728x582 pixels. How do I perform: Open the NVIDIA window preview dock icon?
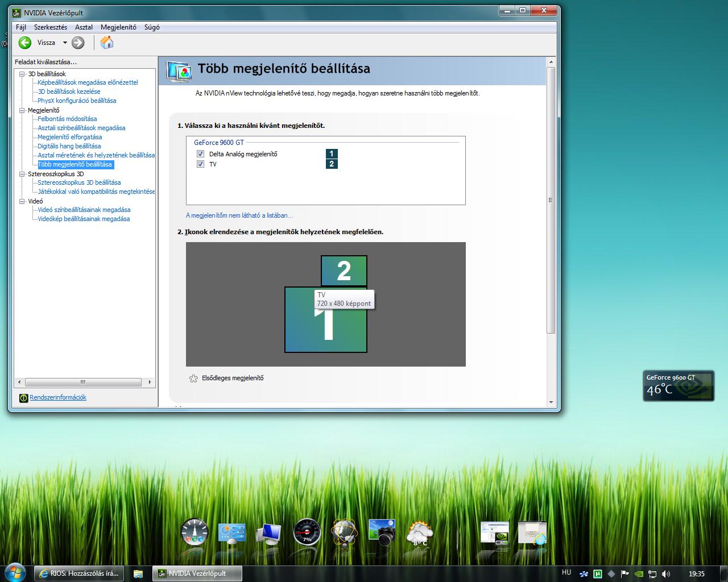tap(495, 534)
